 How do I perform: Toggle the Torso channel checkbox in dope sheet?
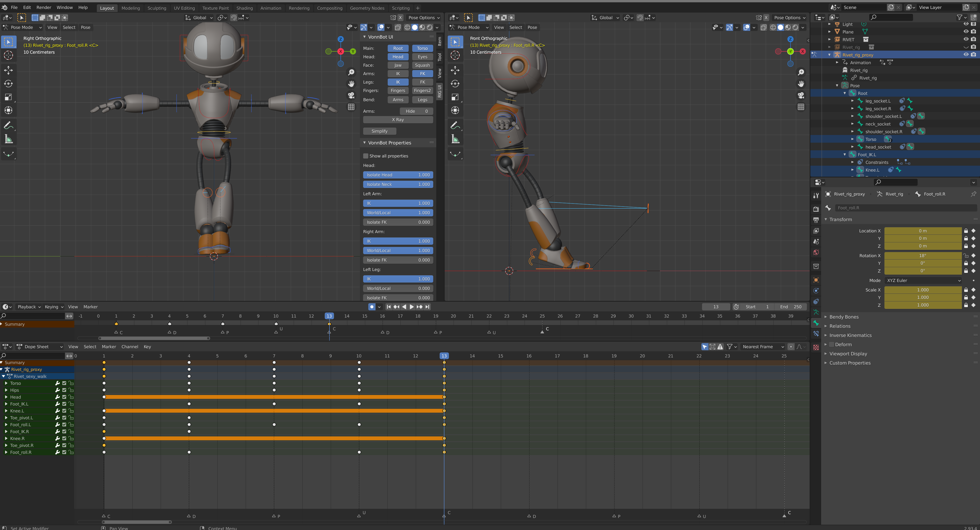point(64,384)
